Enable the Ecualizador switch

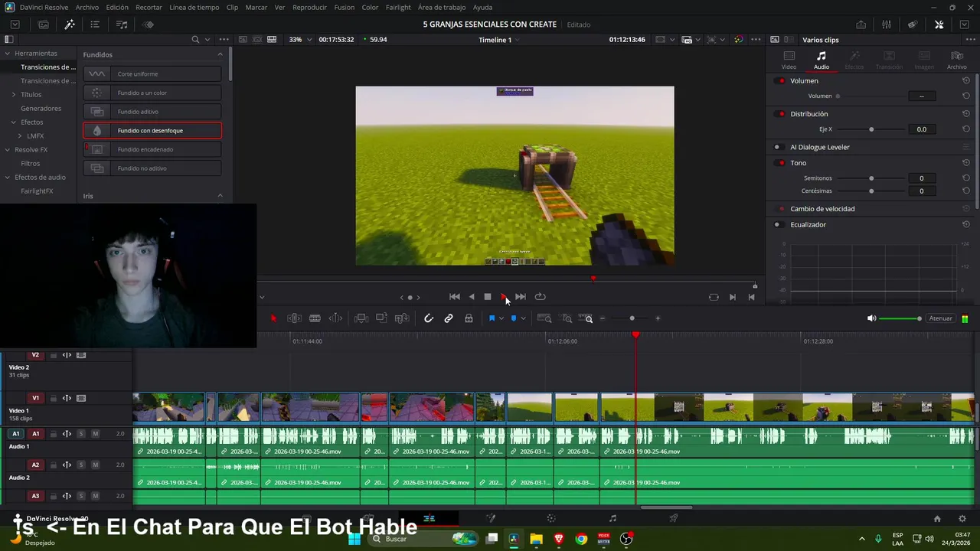pos(778,225)
